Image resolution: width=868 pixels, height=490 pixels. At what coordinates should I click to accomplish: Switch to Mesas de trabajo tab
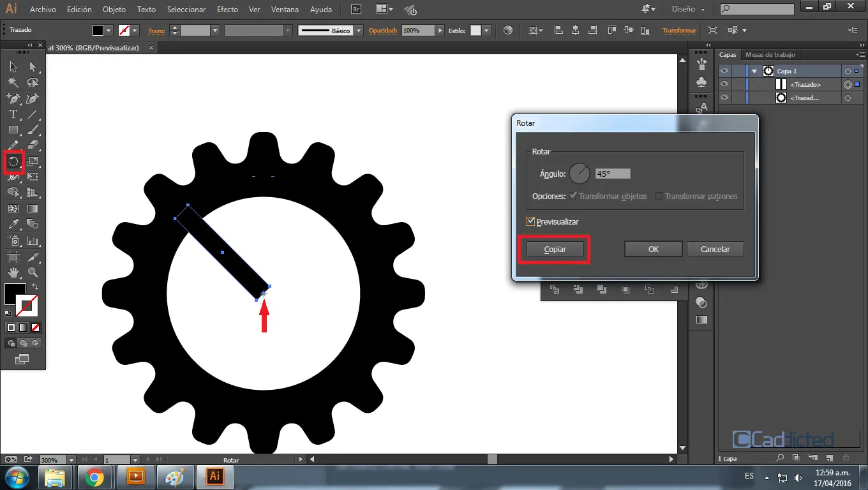(770, 55)
